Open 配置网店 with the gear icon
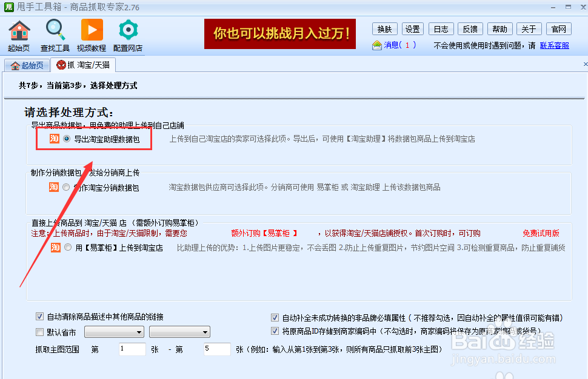Viewport: 588px width, 379px height. 127,29
